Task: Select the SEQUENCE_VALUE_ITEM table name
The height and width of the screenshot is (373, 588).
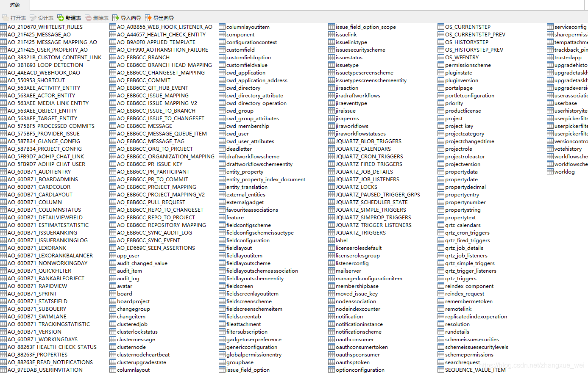Action: coord(475,370)
